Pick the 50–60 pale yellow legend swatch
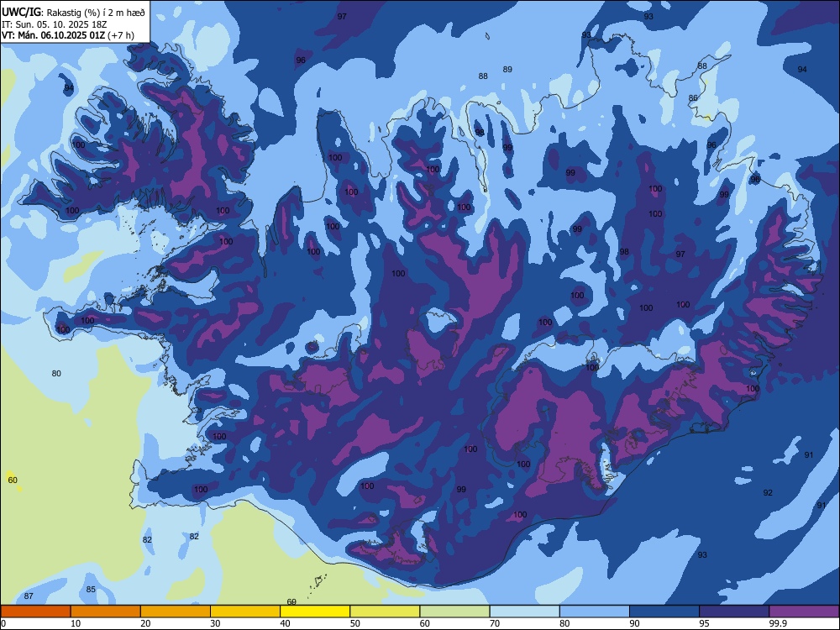 [385, 612]
